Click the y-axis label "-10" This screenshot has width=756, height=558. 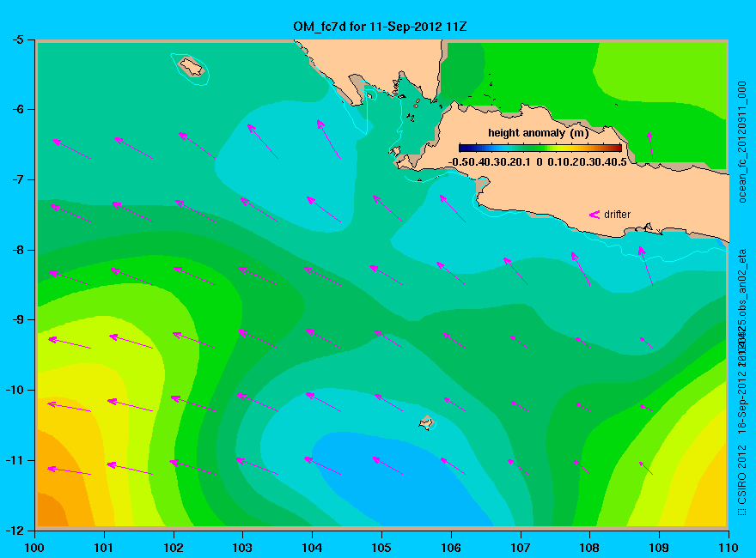point(15,390)
